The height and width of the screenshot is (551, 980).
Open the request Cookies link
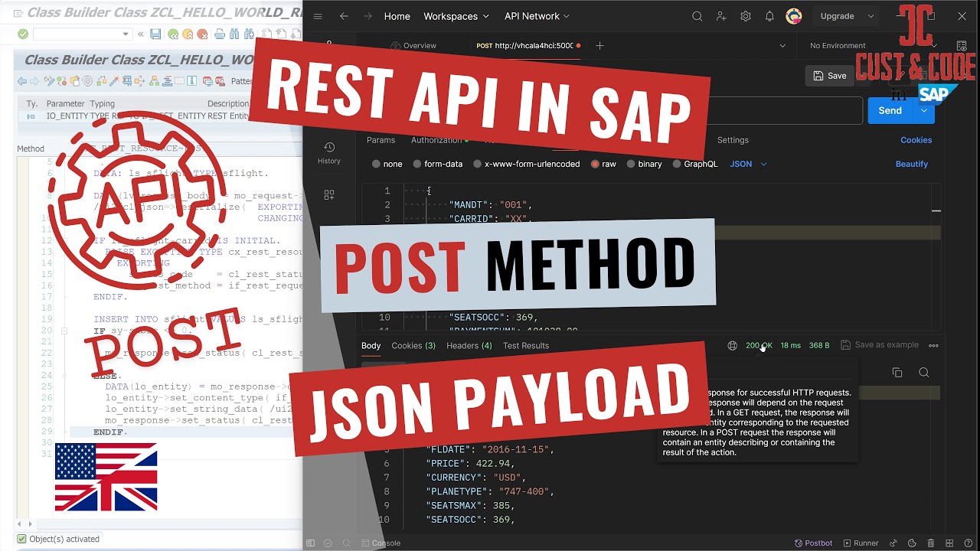point(916,140)
